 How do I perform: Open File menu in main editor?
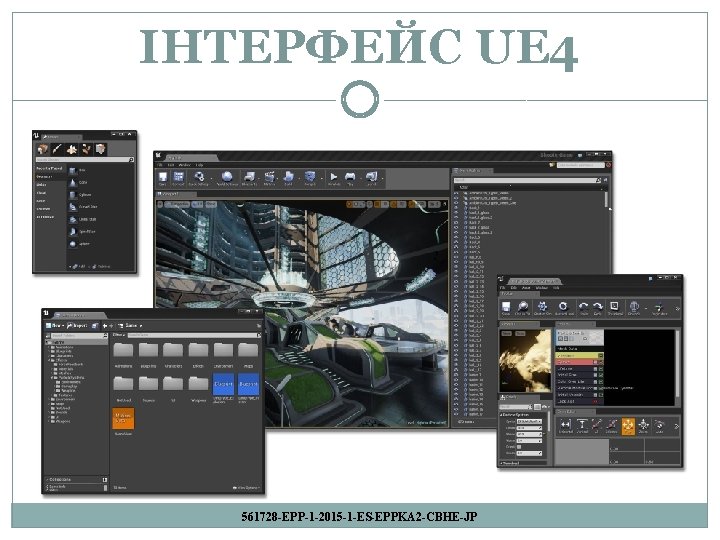[160, 165]
